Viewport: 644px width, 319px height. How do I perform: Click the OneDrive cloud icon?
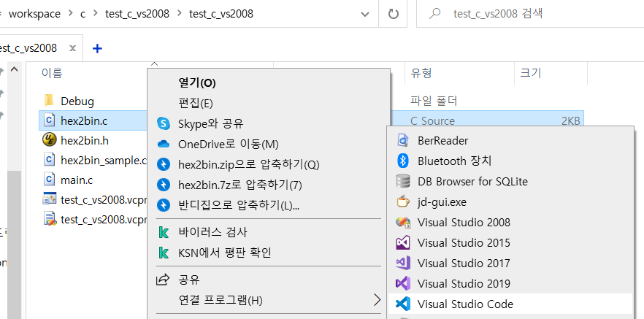tap(164, 144)
